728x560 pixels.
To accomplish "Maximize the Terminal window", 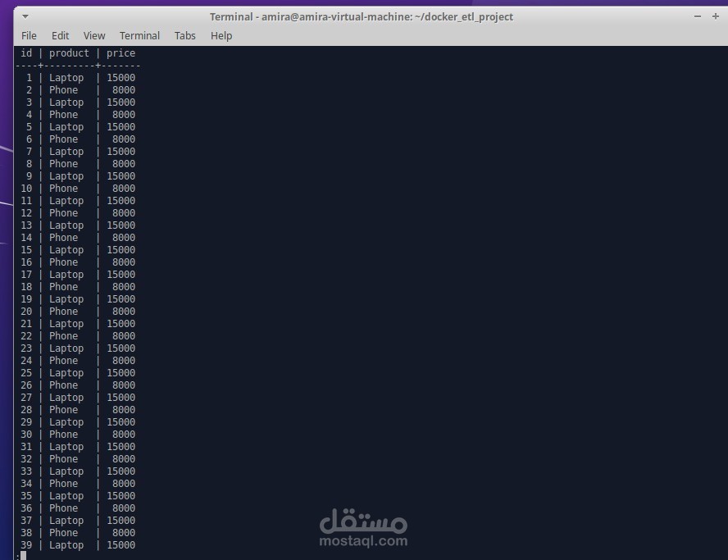I will (x=715, y=16).
